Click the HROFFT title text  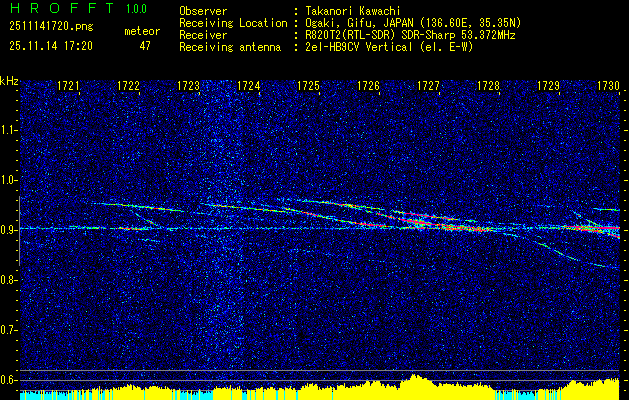[x=62, y=8]
